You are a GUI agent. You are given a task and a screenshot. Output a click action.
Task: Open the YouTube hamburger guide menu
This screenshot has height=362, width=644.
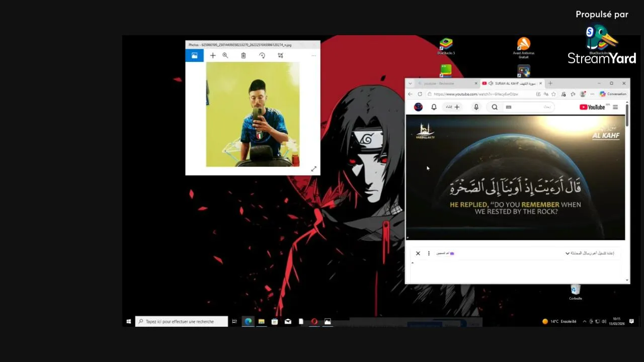tap(615, 107)
